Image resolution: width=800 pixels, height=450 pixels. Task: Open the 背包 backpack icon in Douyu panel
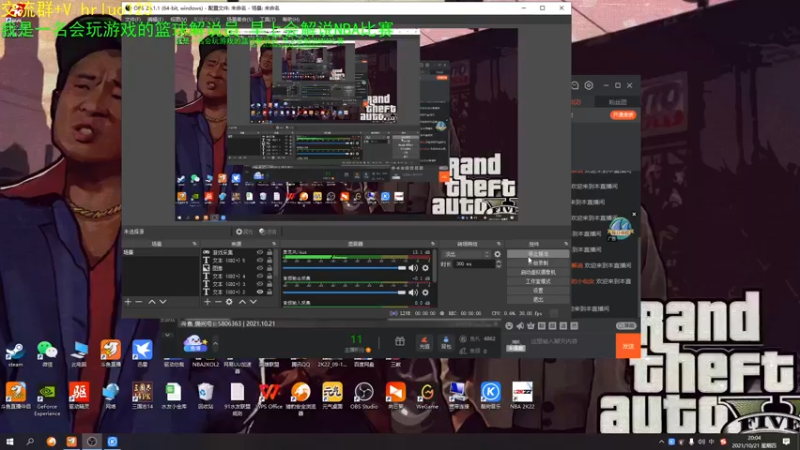click(x=446, y=342)
